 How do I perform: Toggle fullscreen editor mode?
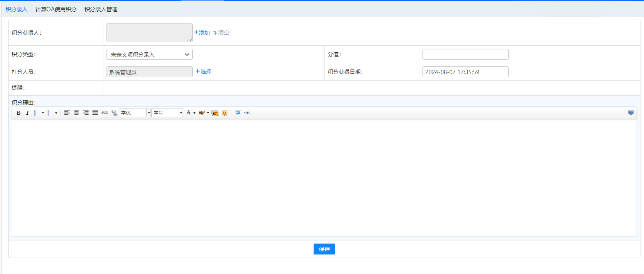631,113
